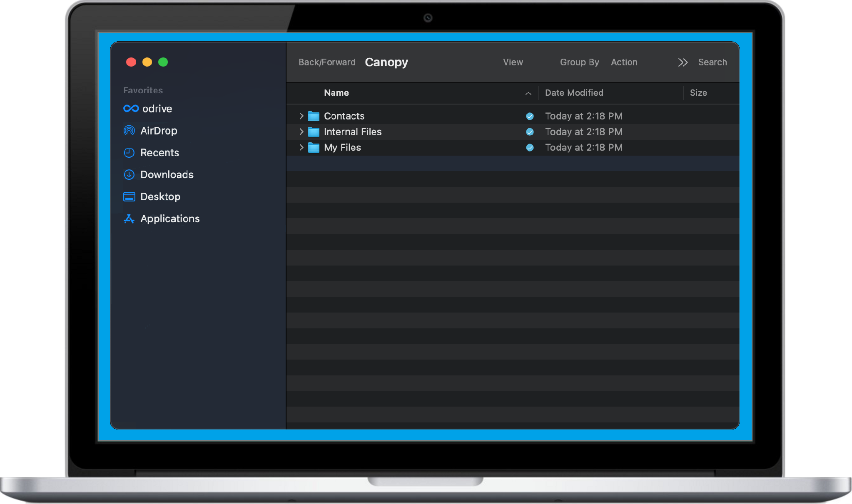The width and height of the screenshot is (852, 504).
Task: Expand the My Files folder chevron
Action: [301, 148]
